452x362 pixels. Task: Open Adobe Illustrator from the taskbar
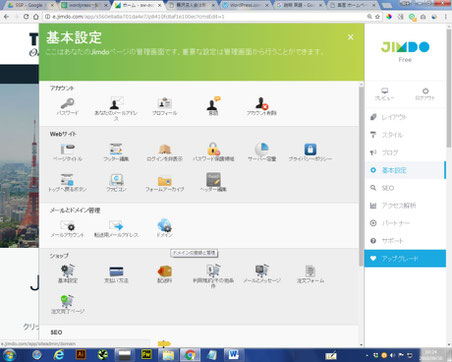point(81,354)
